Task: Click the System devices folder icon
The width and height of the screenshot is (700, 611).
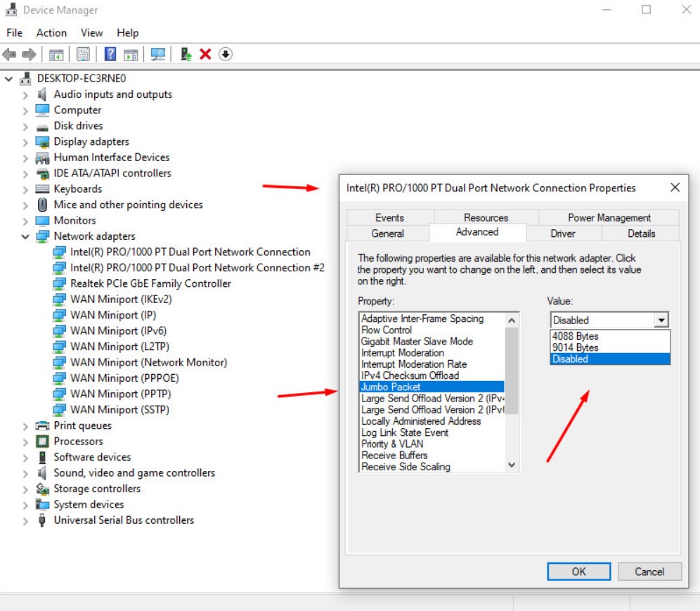Action: pos(42,505)
